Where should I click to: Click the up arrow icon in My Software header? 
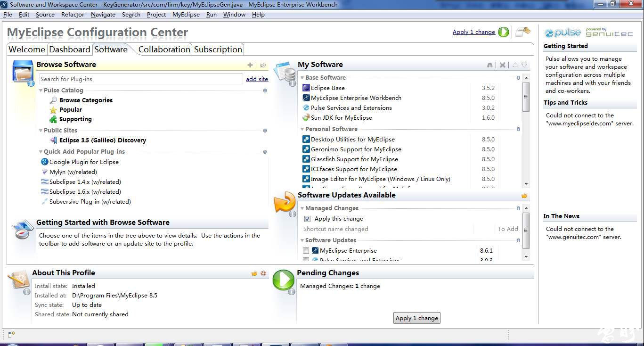(x=515, y=65)
